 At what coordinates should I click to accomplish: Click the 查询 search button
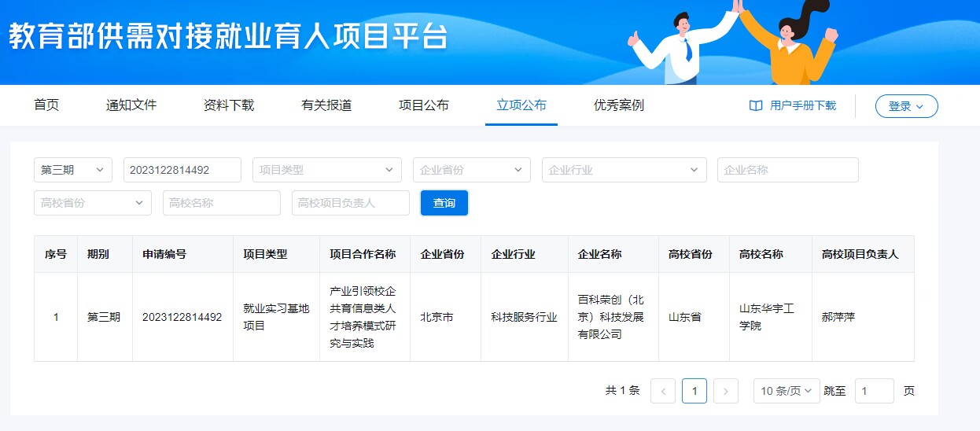pos(444,203)
